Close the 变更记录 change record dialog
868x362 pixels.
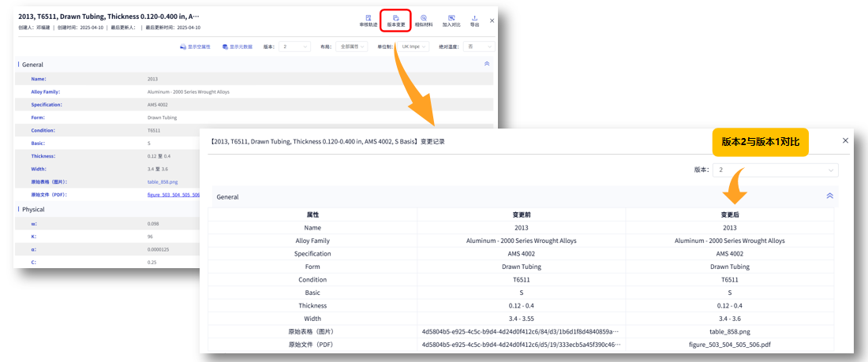pyautogui.click(x=845, y=140)
